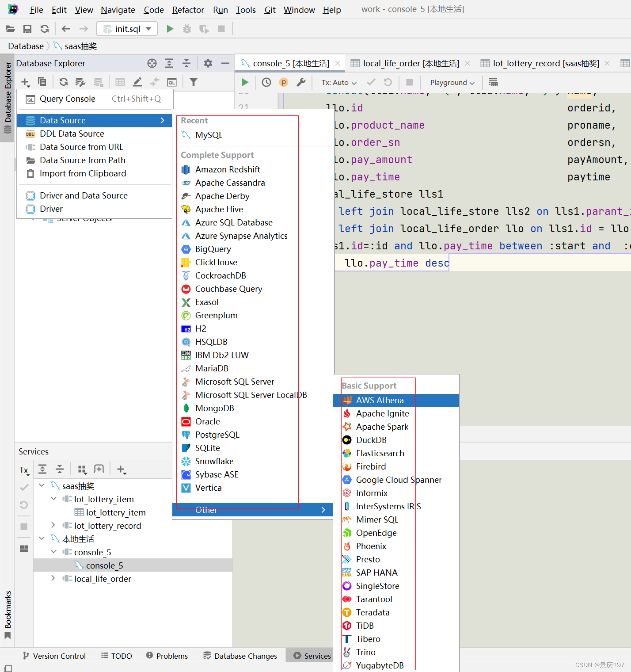Click the Reload from disk icon
The image size is (631, 672).
[45, 29]
